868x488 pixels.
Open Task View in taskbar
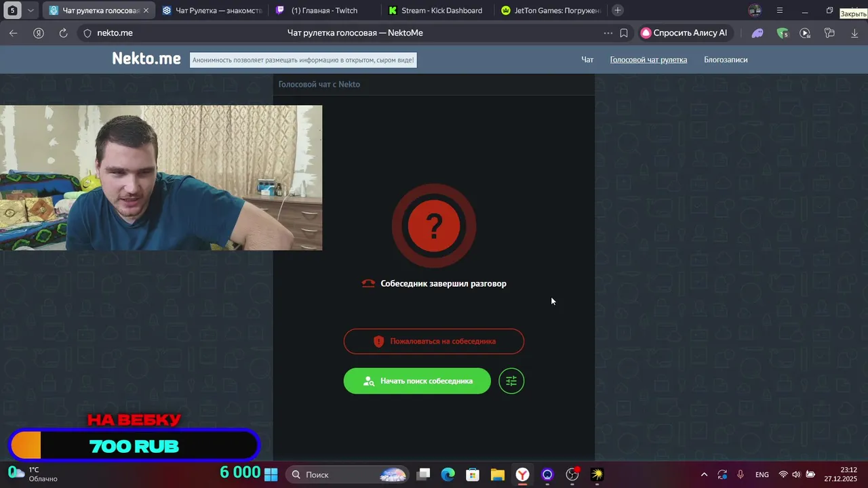pyautogui.click(x=423, y=474)
